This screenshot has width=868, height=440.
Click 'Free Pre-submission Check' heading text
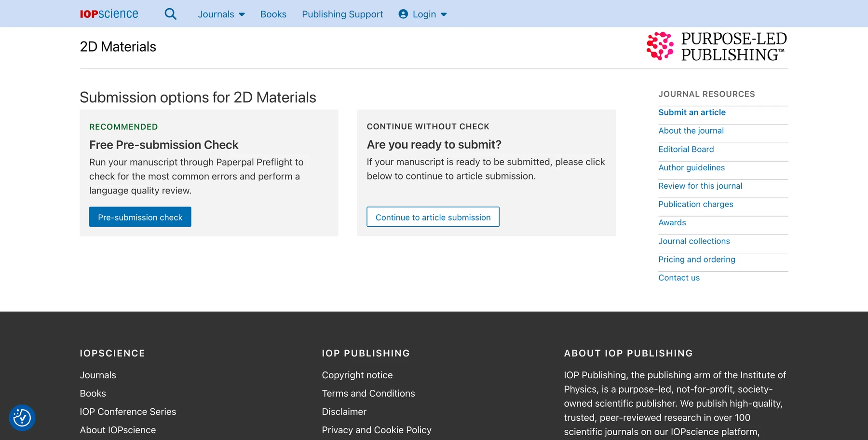[x=164, y=145]
